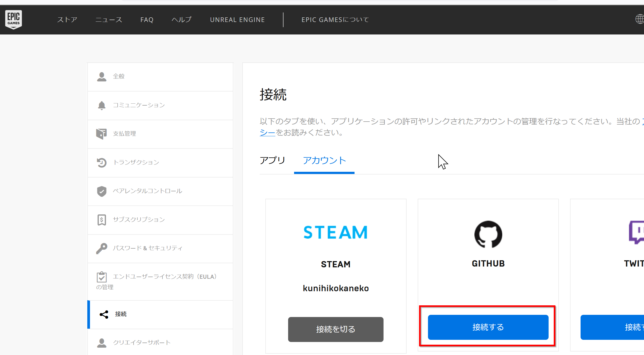The image size is (644, 355).
Task: Click the key icon for パスワード＆セキュリティ
Action: 102,248
